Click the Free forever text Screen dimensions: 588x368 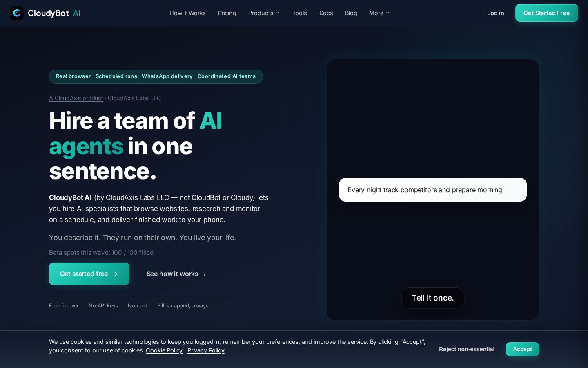(64, 306)
